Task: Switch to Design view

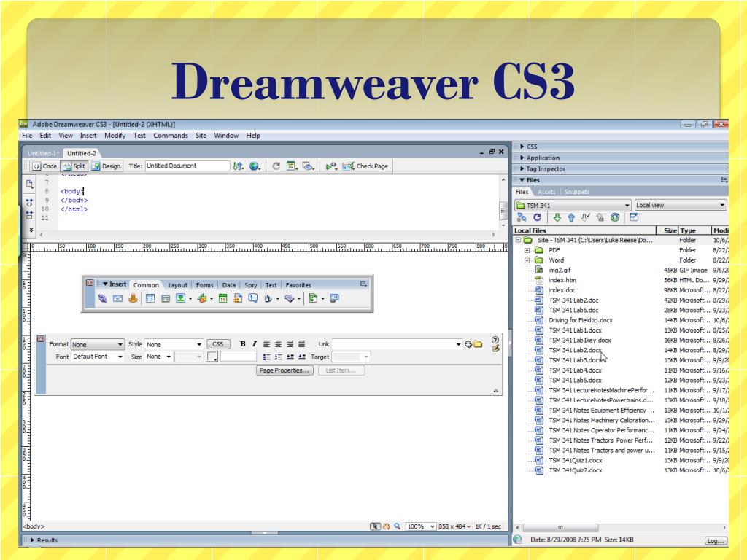Action: tap(107, 166)
